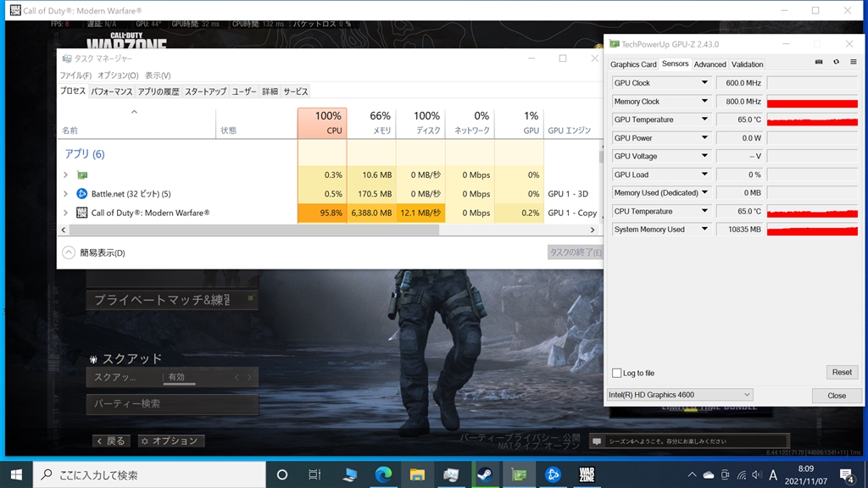This screenshot has width=868, height=488.
Task: Click the Close button in GPU-Z
Action: click(x=837, y=396)
